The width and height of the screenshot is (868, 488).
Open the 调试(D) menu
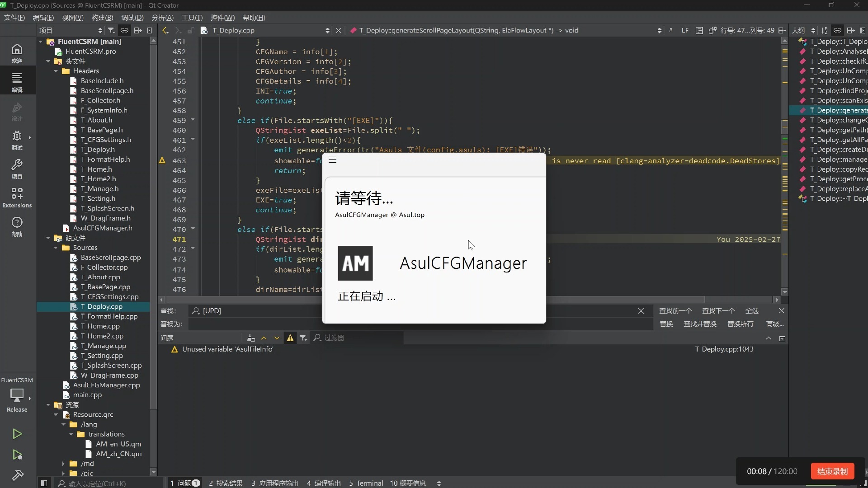(x=132, y=18)
